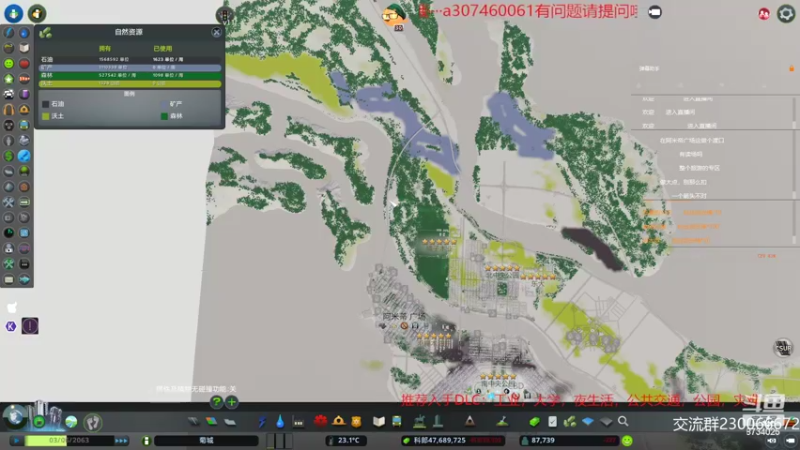Open the electricity info view icon

(x=9, y=33)
